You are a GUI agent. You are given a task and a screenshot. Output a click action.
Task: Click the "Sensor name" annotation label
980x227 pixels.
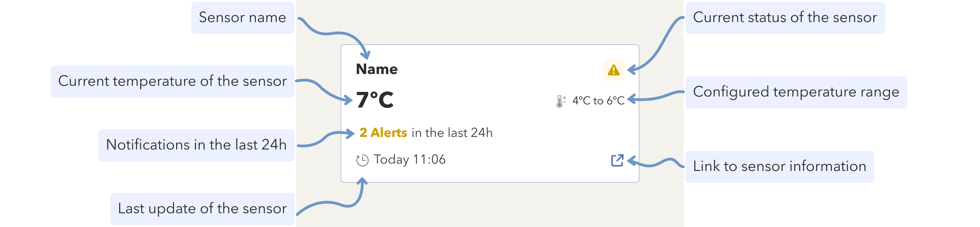click(242, 17)
